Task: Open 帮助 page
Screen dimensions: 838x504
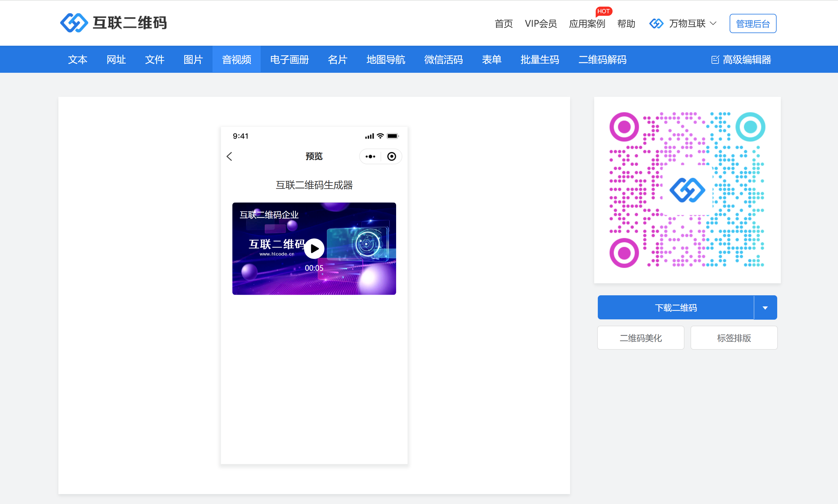Action: (x=626, y=23)
